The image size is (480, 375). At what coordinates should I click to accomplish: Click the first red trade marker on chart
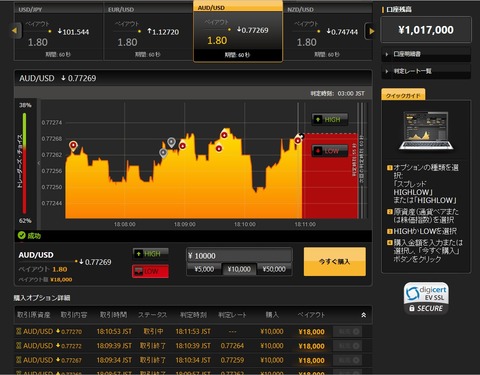click(73, 146)
